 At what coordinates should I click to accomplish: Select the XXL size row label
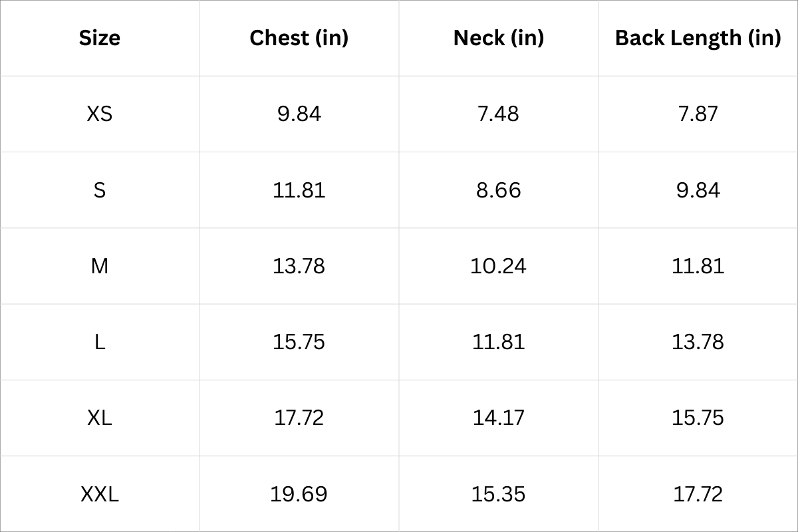click(100, 494)
